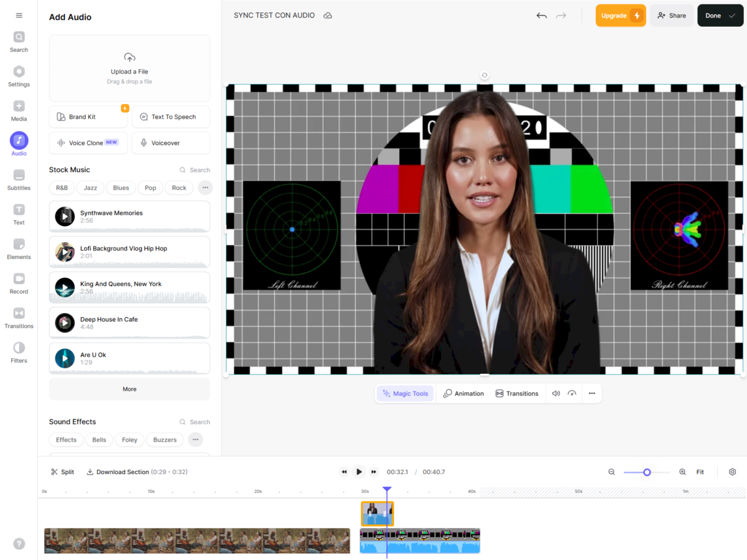The width and height of the screenshot is (747, 560).
Task: Open Brand Kit audio option
Action: pyautogui.click(x=88, y=117)
